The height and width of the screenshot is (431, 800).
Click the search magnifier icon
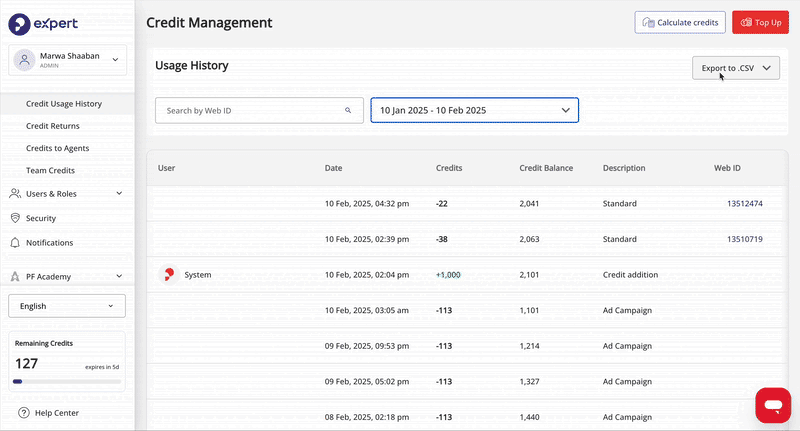tap(348, 110)
